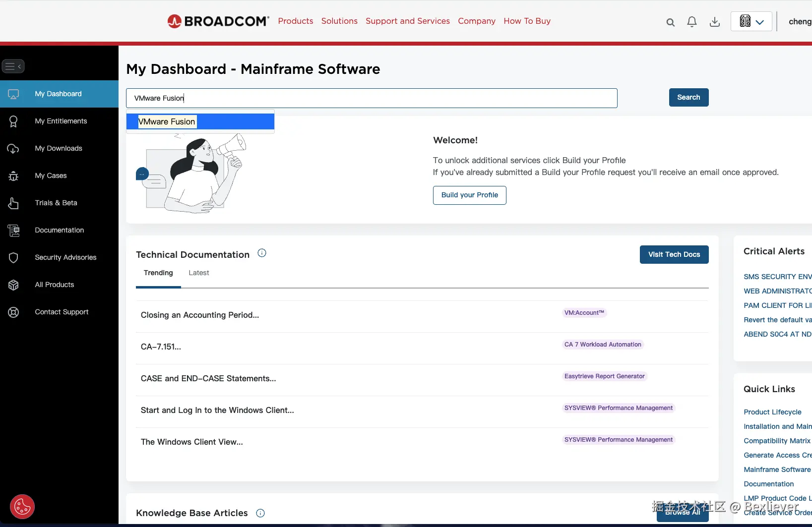
Task: Go to My Entitlements in sidebar
Action: pos(61,121)
